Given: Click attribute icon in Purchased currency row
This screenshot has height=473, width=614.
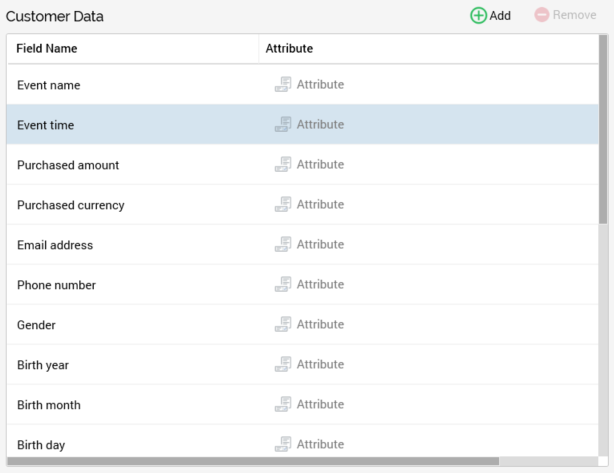Looking at the screenshot, I should pos(283,205).
